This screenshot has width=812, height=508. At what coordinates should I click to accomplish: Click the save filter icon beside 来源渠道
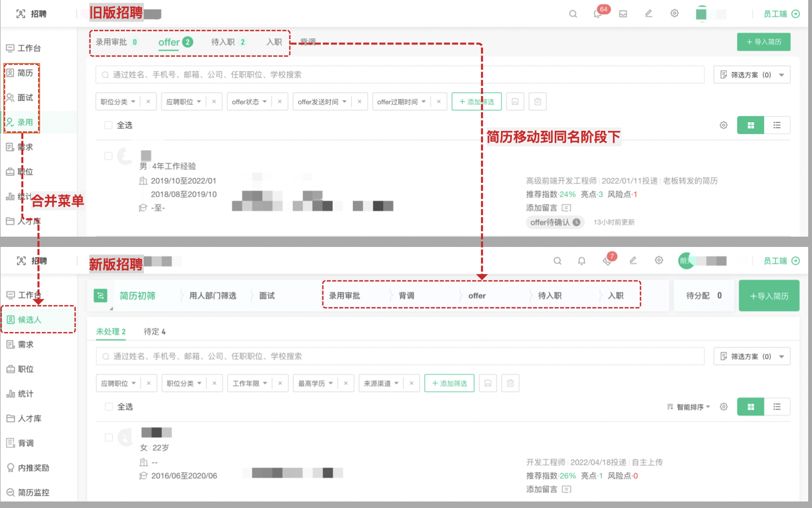[488, 383]
